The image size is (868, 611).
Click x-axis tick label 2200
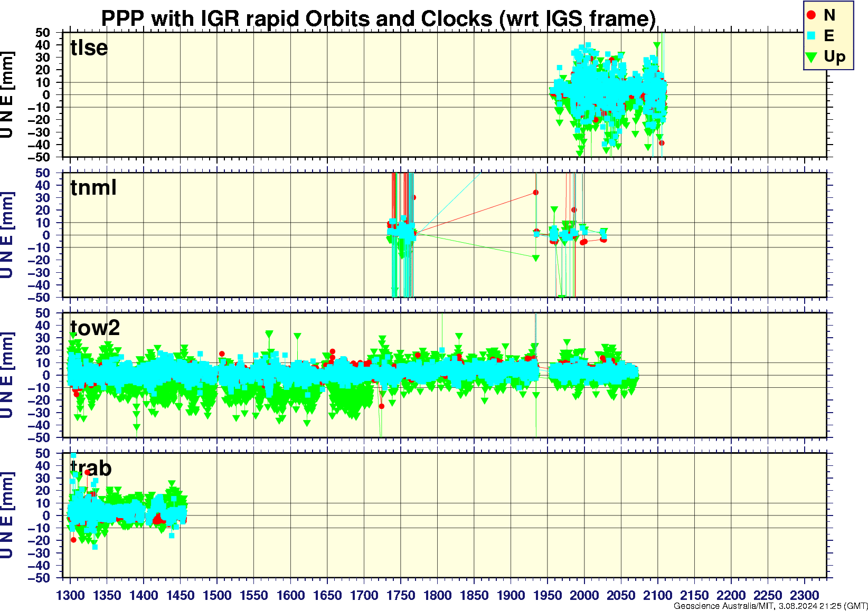731,595
